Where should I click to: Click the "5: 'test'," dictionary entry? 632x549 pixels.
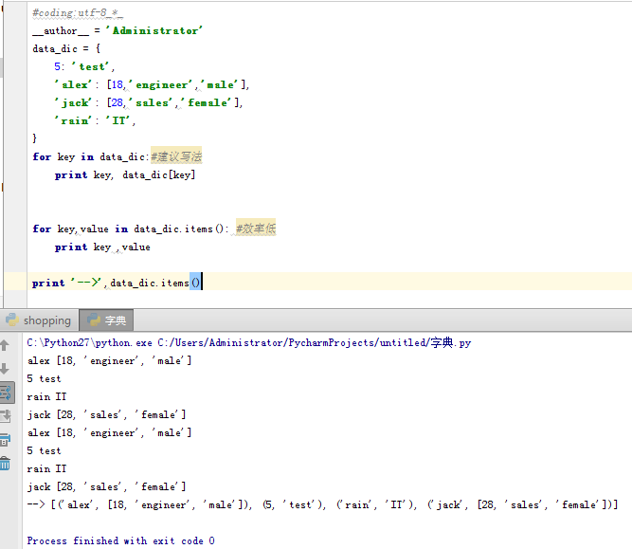click(x=85, y=67)
